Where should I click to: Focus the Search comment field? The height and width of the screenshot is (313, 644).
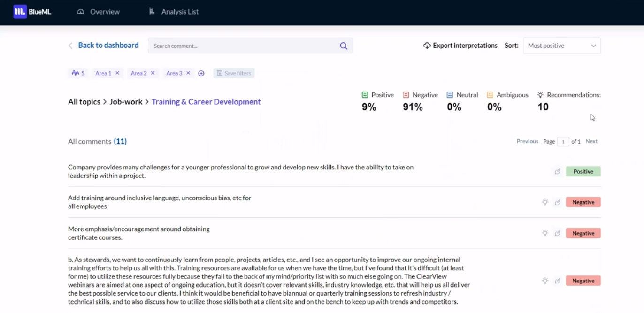[x=244, y=46]
